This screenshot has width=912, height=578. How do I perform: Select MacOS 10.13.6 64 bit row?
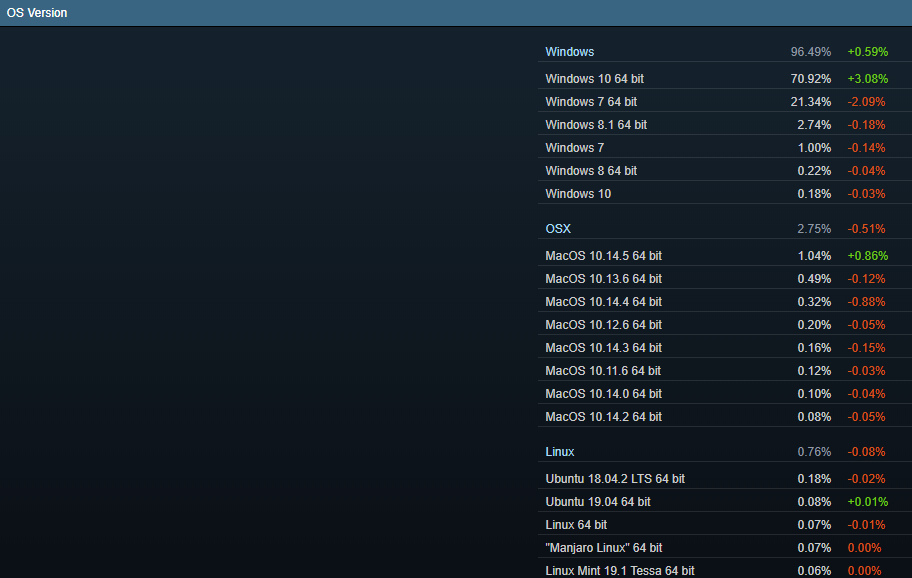coord(725,279)
